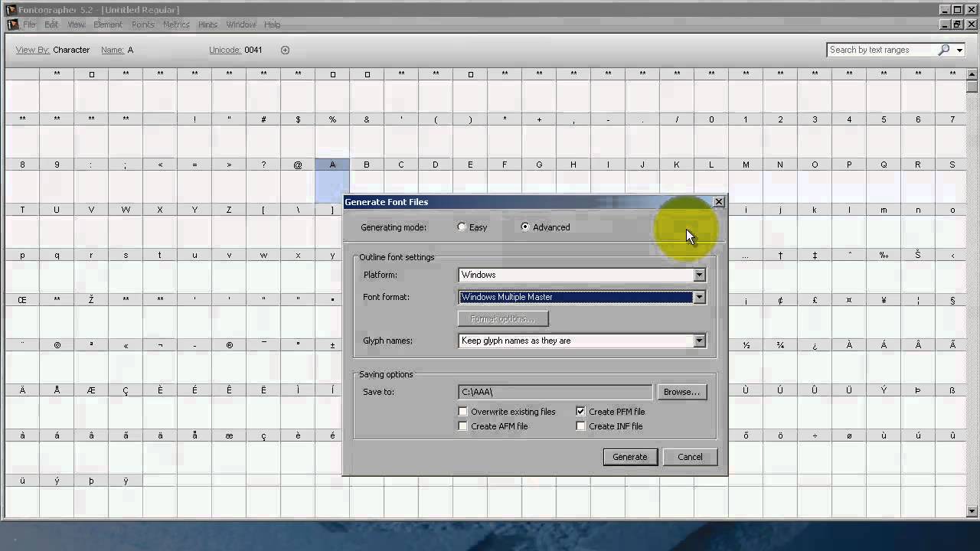The width and height of the screenshot is (980, 551).
Task: Select the Advanced generating mode radio button
Action: (524, 227)
